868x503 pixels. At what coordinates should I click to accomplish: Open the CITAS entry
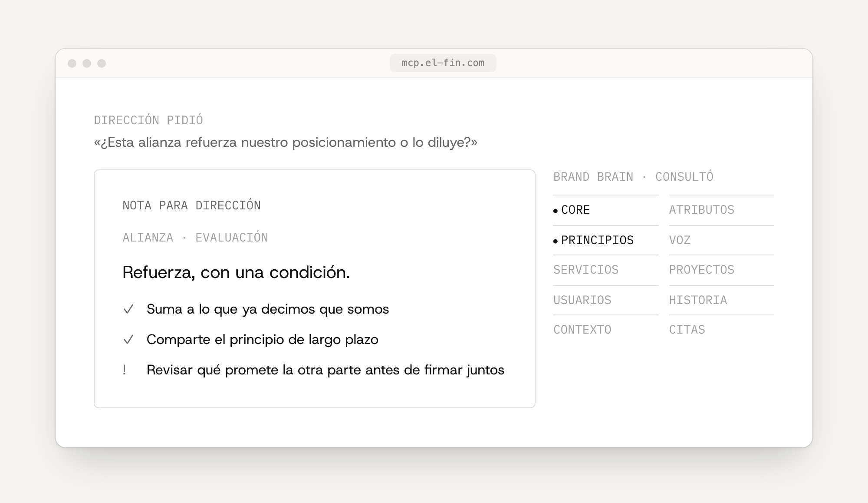(x=722, y=330)
